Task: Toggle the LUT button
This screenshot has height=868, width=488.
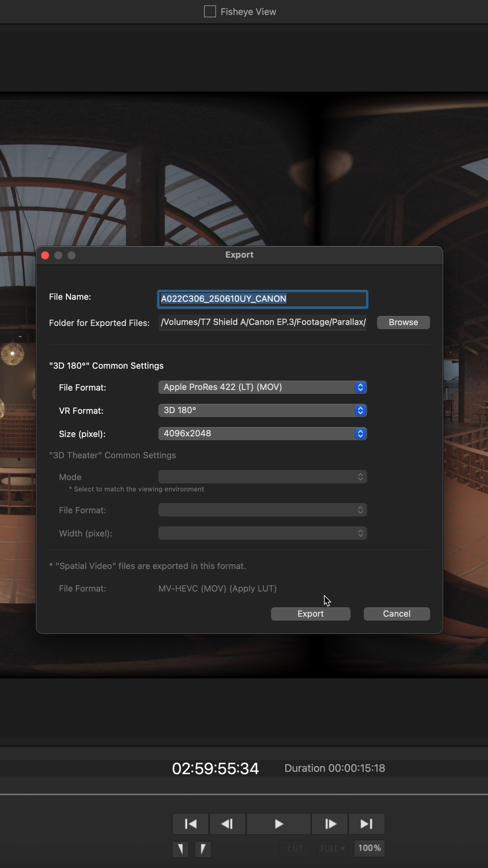Action: (295, 849)
